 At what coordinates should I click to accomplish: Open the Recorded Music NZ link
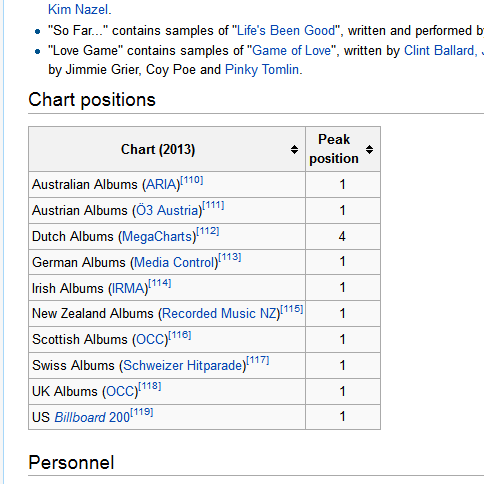coord(219,314)
